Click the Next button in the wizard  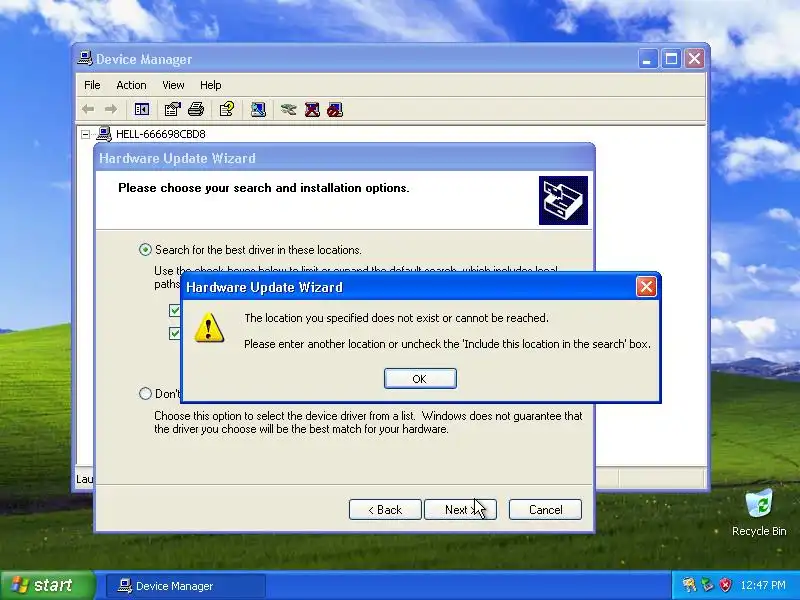pos(460,510)
